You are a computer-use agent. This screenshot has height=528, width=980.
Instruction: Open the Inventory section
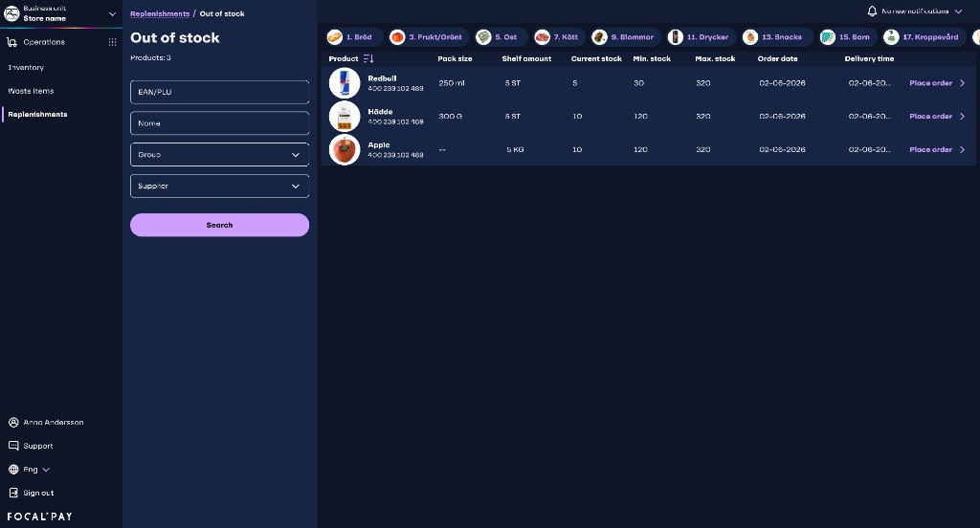coord(26,68)
